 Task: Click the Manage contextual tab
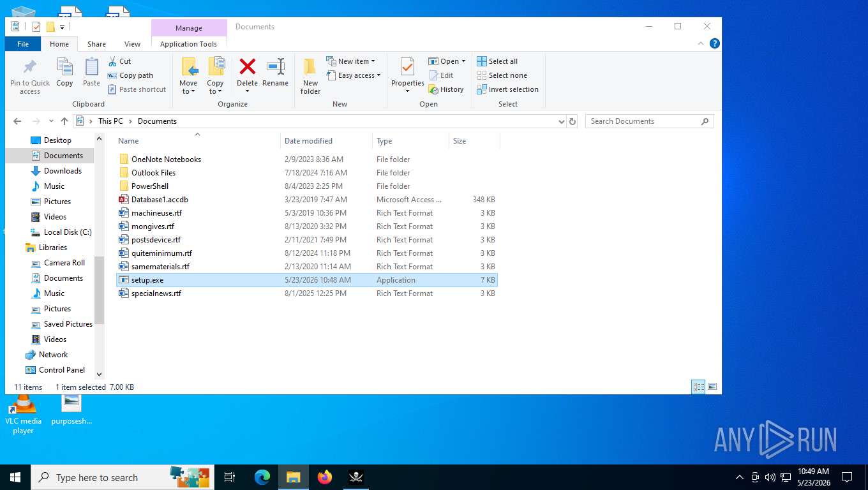tap(189, 28)
